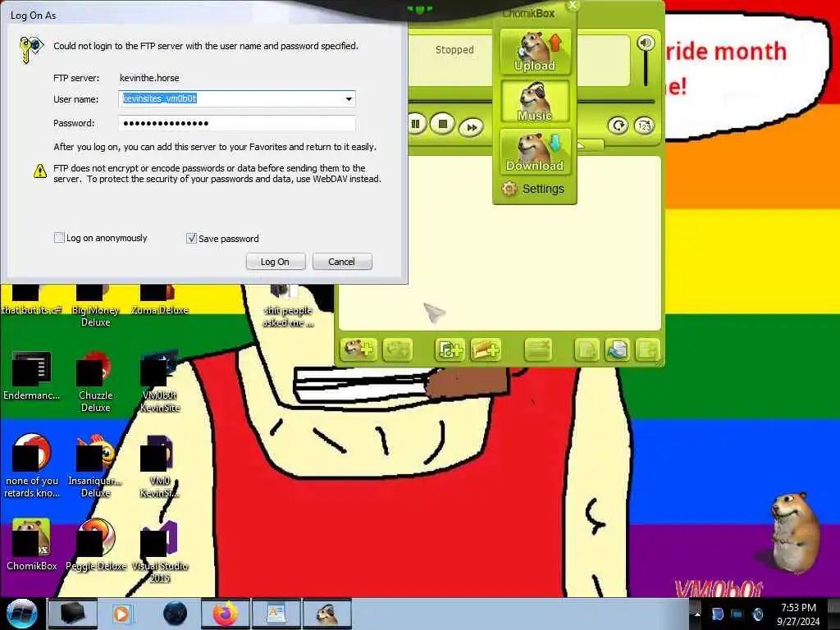This screenshot has height=630, width=840.
Task: Switch to ChomikBox hamster taskbar button
Action: (326, 614)
